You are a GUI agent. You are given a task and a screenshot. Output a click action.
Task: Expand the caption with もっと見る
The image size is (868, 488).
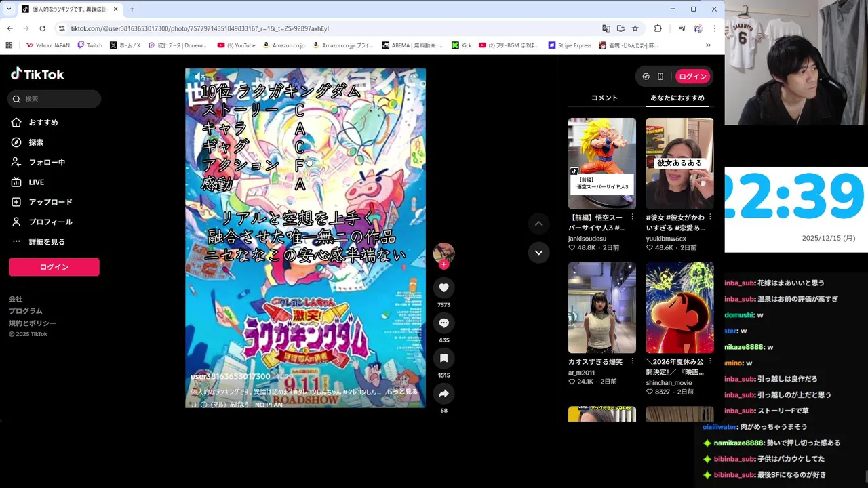tap(402, 392)
